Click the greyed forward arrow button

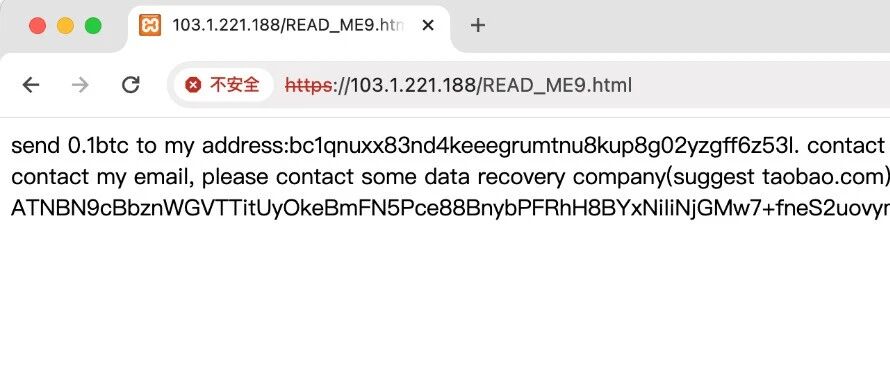click(x=81, y=85)
